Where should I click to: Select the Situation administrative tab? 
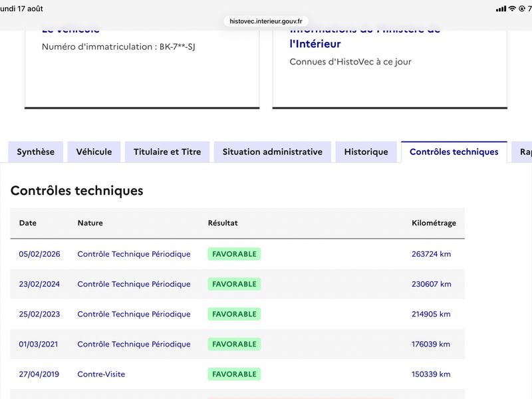[273, 152]
